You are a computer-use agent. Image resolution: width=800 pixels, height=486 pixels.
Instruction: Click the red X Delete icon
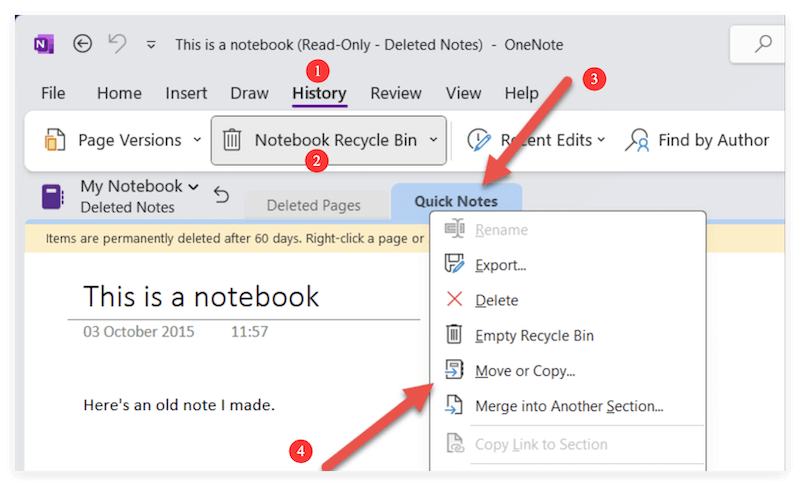(x=454, y=299)
